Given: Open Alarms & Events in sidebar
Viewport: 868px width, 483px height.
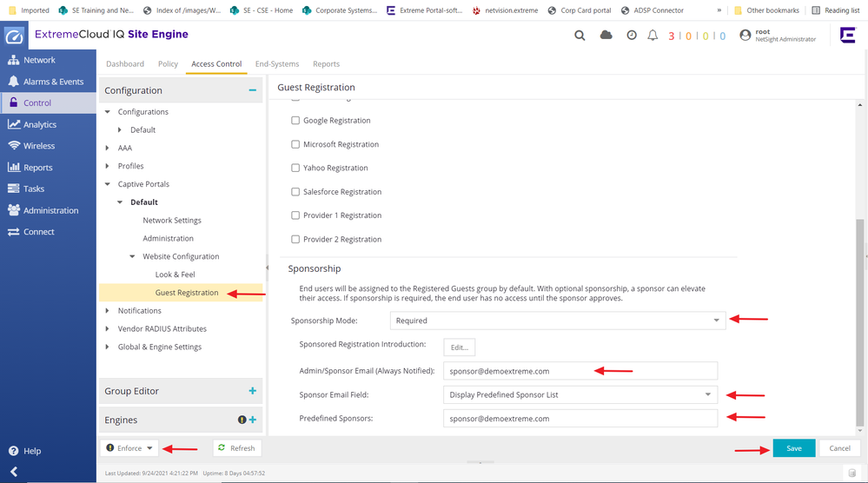Looking at the screenshot, I should click(x=48, y=82).
